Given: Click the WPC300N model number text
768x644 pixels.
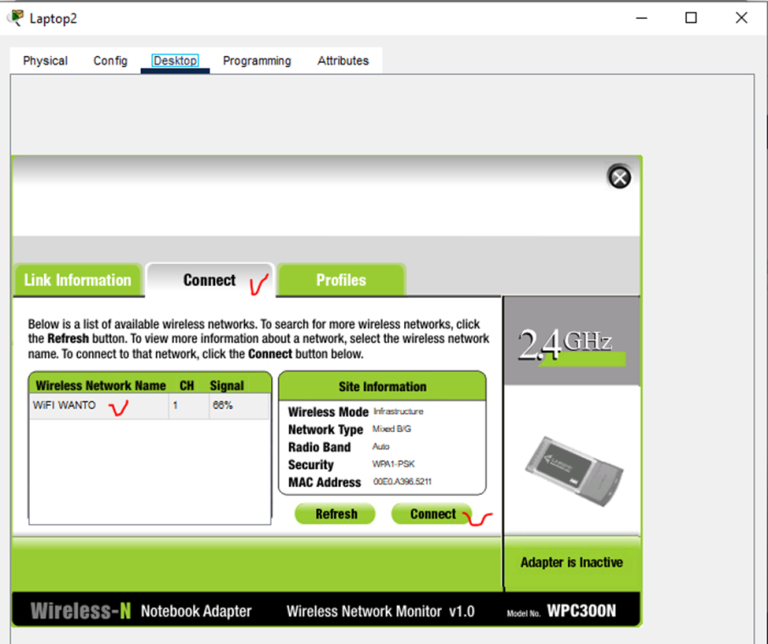Looking at the screenshot, I should tap(581, 611).
